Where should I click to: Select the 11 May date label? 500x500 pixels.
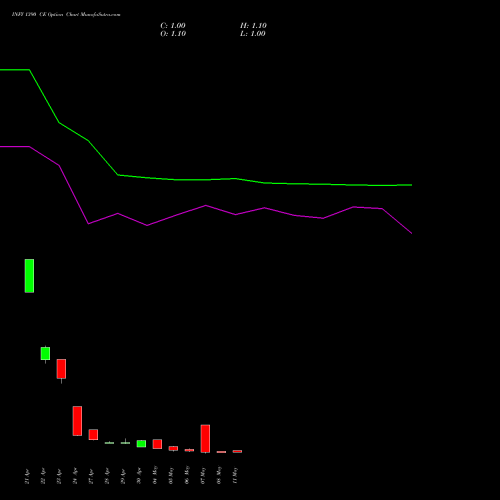(235, 475)
